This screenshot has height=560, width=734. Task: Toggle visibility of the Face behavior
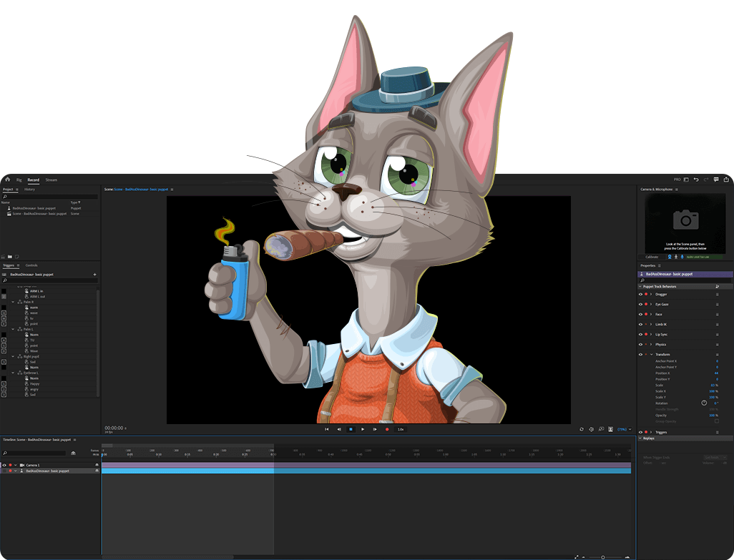click(x=640, y=314)
